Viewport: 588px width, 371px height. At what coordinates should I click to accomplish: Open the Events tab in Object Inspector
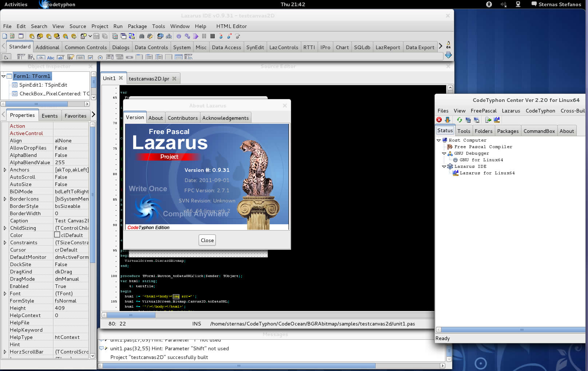pyautogui.click(x=49, y=116)
